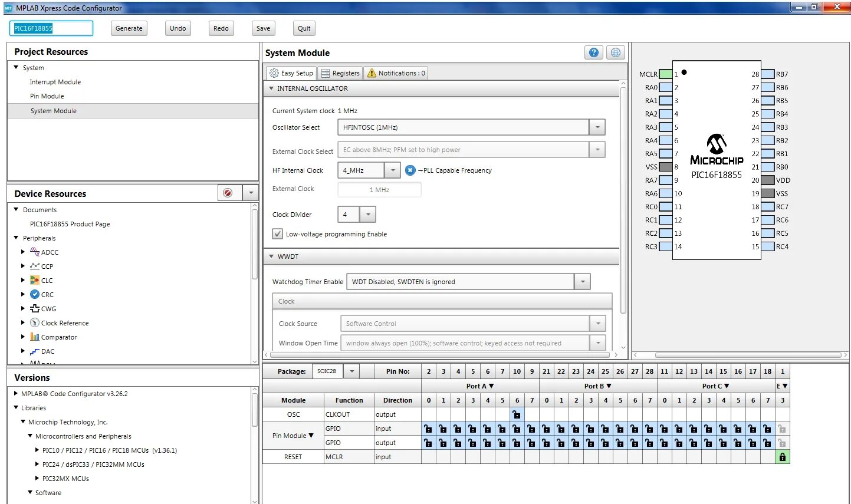Click the Notifications warning triangle icon
Image resolution: width=851 pixels, height=504 pixels.
pyautogui.click(x=372, y=73)
